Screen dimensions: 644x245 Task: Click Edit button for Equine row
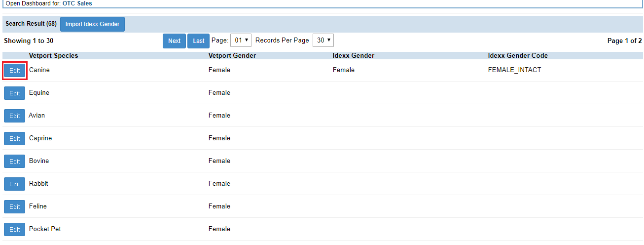14,93
